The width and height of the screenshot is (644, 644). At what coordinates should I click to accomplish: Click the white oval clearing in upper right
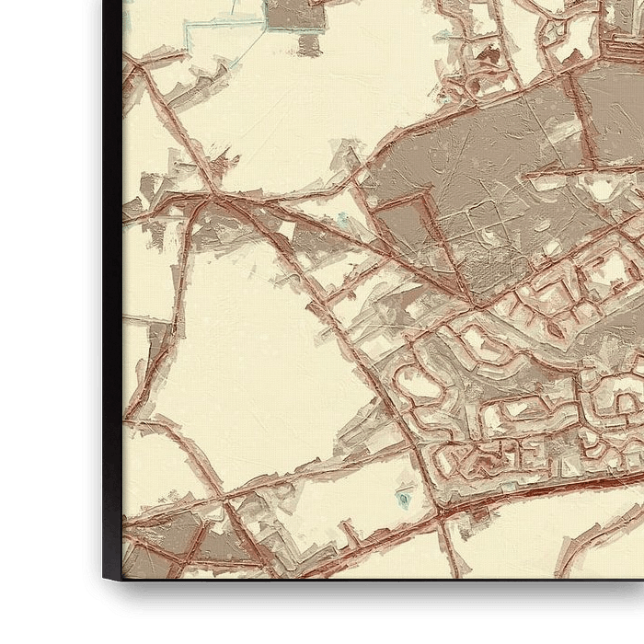tap(602, 189)
